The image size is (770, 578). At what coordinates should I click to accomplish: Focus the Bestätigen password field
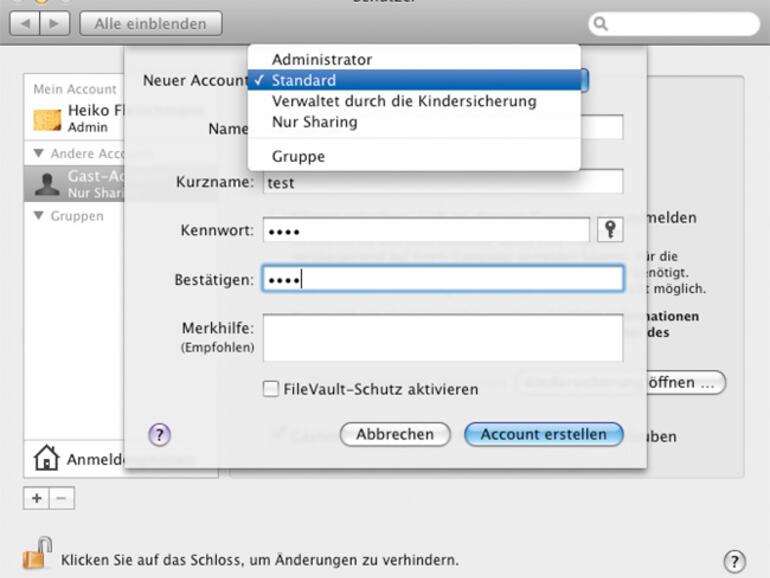(x=443, y=279)
